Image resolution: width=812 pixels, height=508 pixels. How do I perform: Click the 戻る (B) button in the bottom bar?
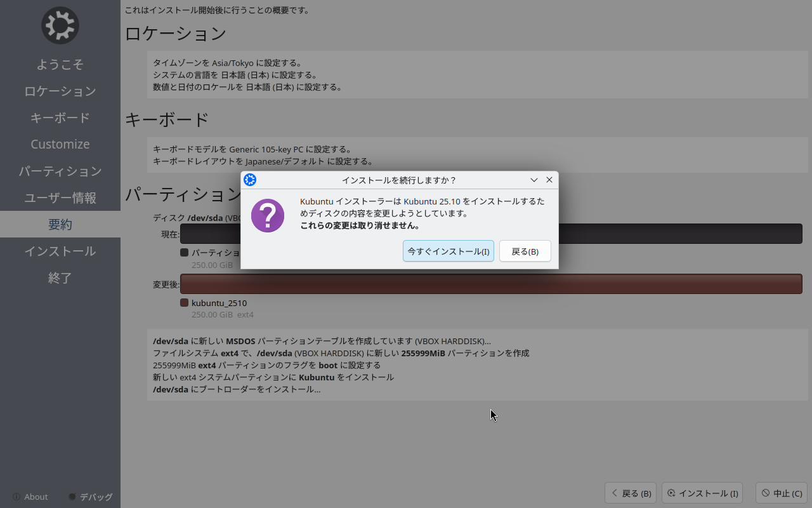click(631, 493)
